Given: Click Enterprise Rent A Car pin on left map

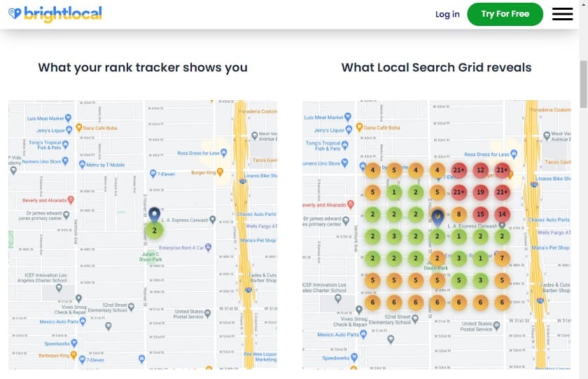Looking at the screenshot, I should click(208, 247).
